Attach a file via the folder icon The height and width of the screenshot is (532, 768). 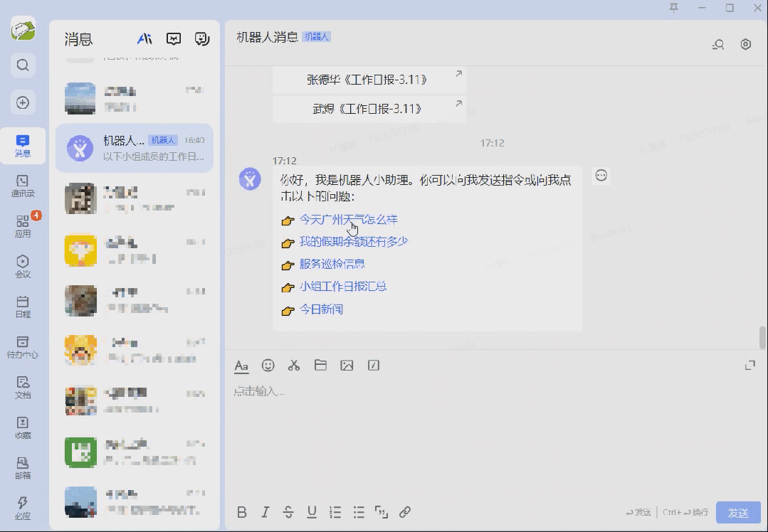(320, 365)
